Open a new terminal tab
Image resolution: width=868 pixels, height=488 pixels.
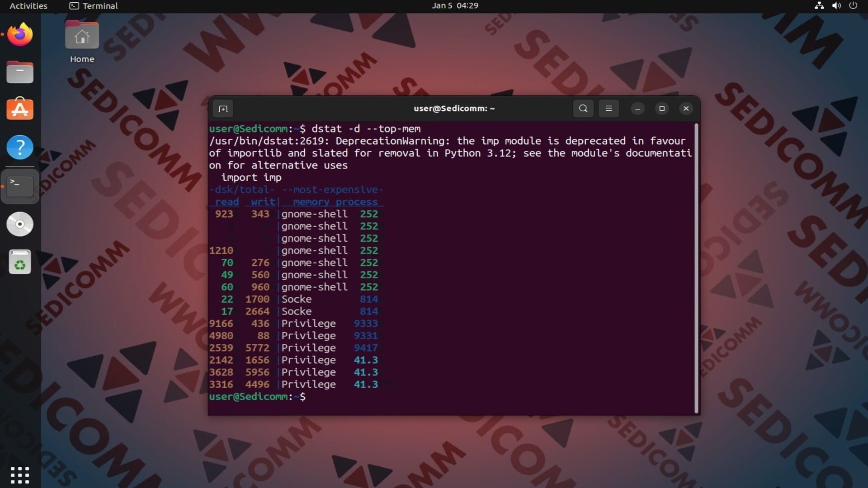coord(223,108)
